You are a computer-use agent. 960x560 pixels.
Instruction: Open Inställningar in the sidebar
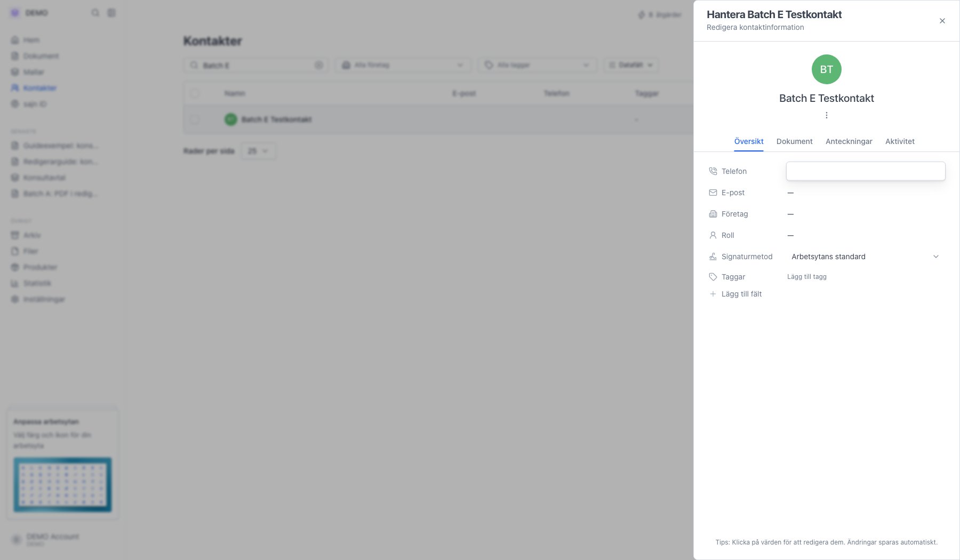tap(44, 299)
